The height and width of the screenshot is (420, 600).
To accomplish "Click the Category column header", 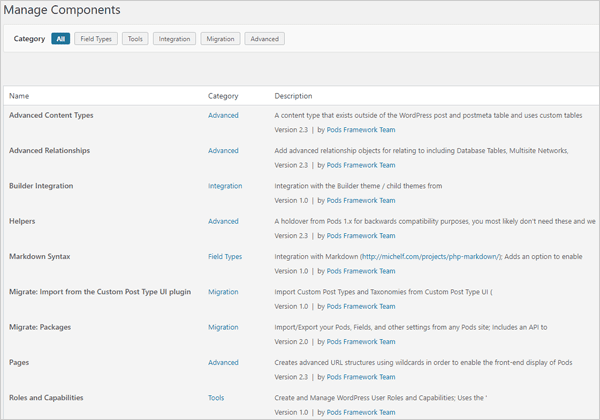I will pyautogui.click(x=223, y=96).
